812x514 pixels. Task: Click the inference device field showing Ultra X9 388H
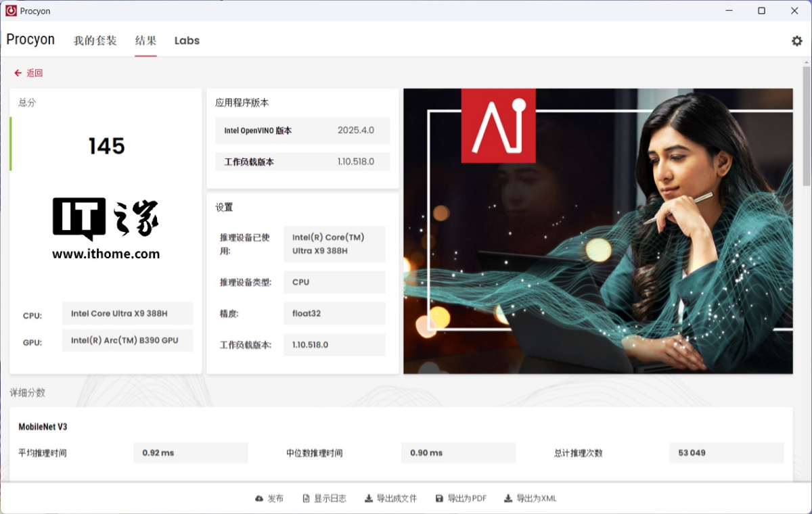pos(334,244)
